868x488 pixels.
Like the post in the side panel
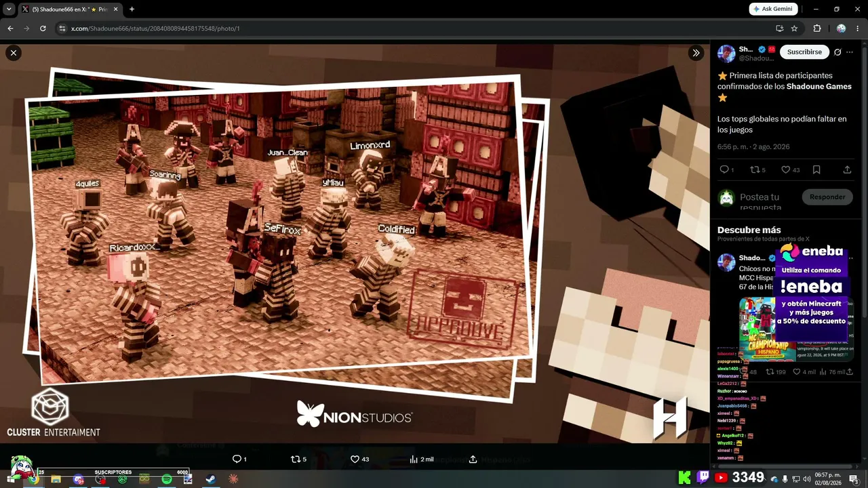(790, 170)
